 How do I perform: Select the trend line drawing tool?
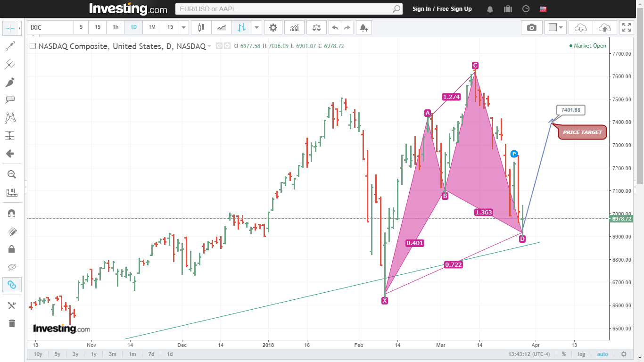(10, 46)
